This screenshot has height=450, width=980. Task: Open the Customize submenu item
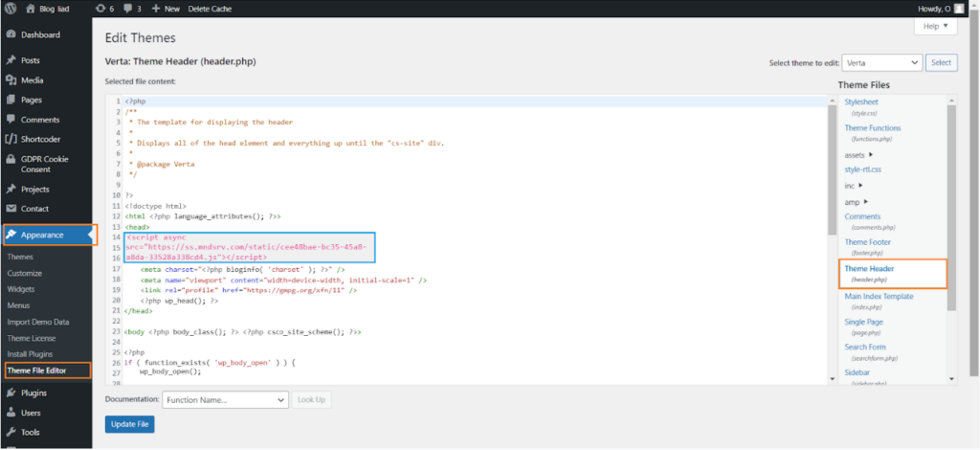(25, 273)
